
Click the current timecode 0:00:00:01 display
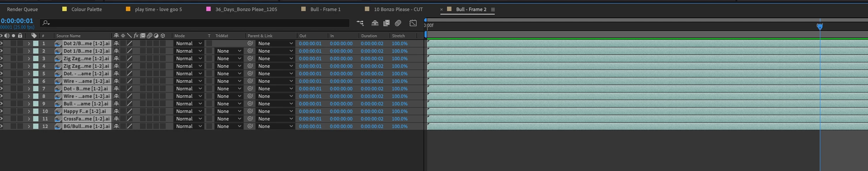pos(17,21)
